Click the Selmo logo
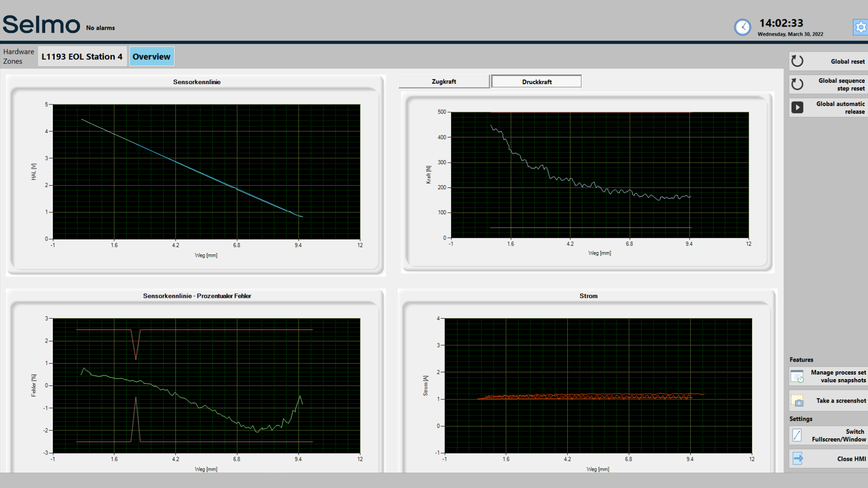The image size is (868, 488). (x=41, y=24)
